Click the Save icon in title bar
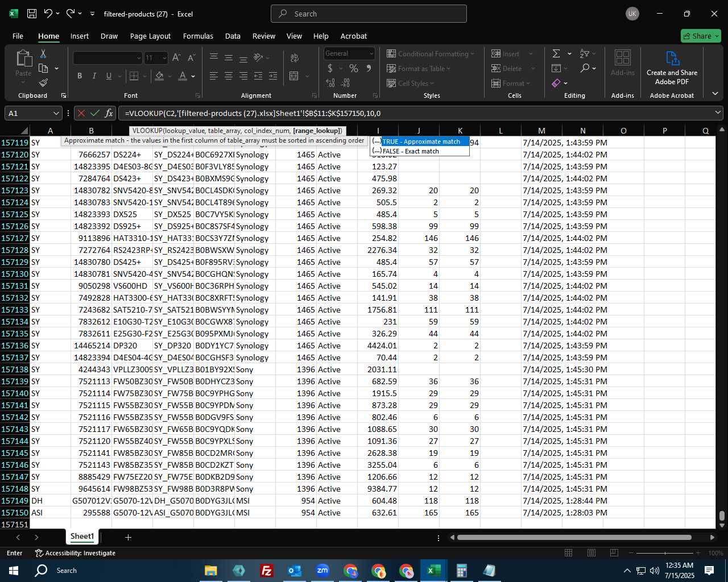Screen dimensions: 728x582 (x=32, y=14)
